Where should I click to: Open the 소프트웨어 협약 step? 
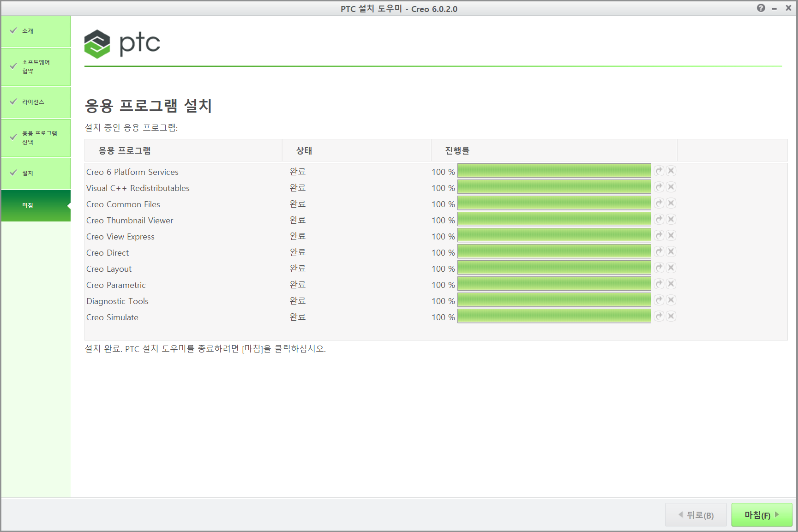[36, 66]
